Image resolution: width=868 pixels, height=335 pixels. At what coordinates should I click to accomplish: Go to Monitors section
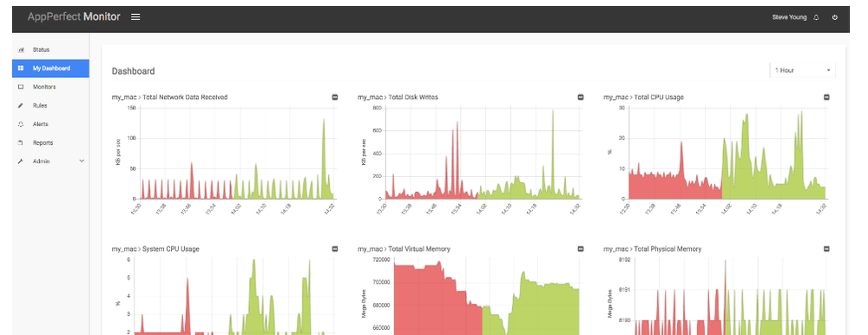coord(50,87)
